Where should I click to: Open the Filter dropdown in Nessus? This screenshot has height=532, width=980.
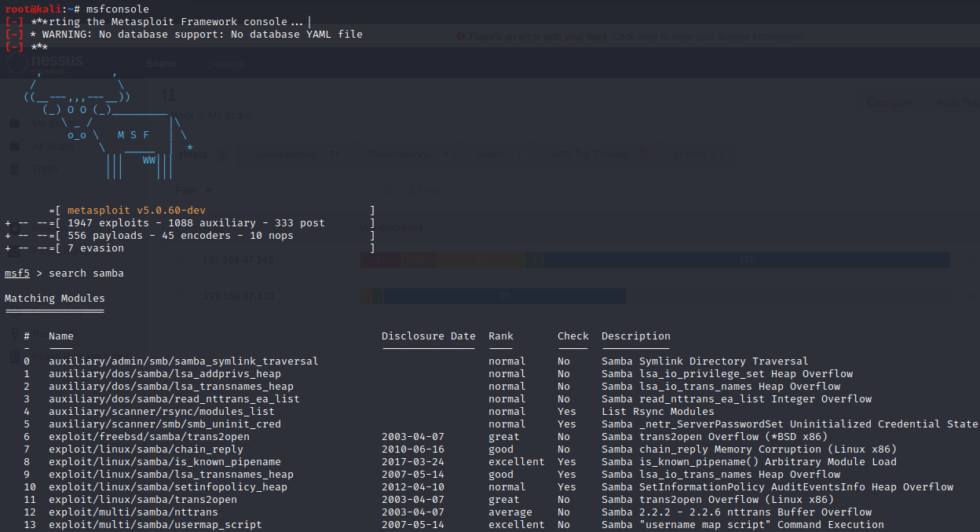click(x=194, y=190)
